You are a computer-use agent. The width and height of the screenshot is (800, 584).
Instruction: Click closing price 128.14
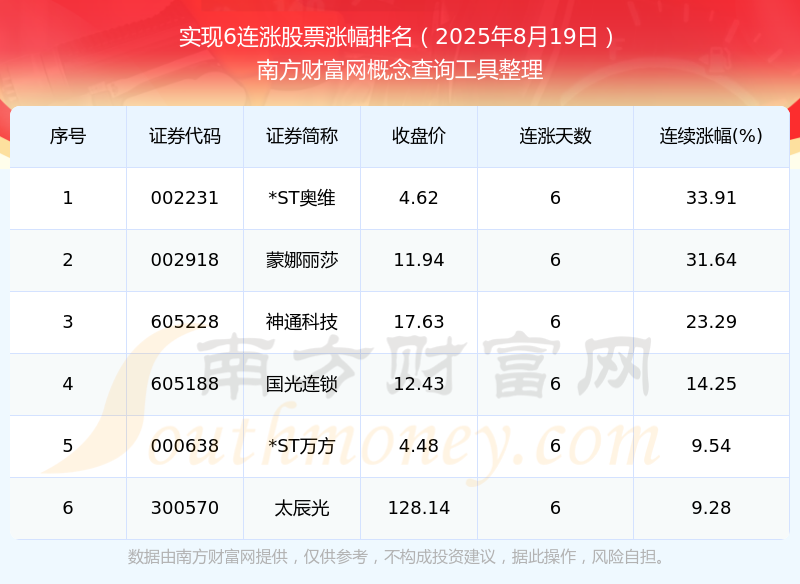[419, 508]
